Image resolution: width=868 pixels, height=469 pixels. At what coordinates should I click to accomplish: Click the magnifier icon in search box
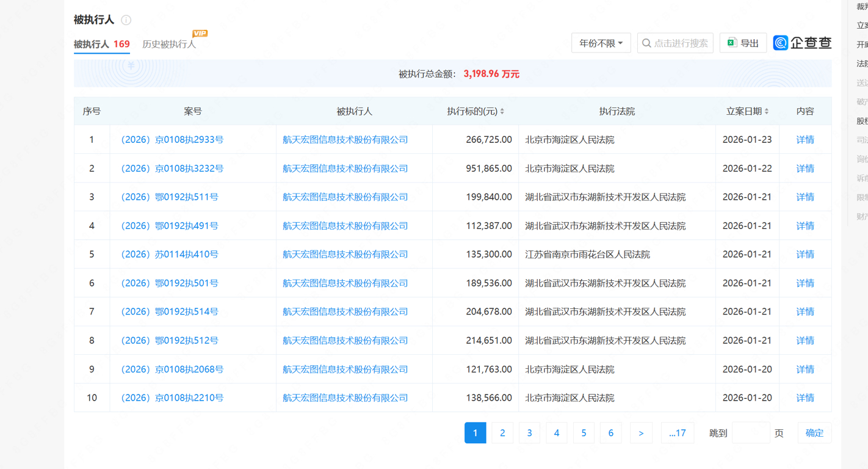(646, 43)
